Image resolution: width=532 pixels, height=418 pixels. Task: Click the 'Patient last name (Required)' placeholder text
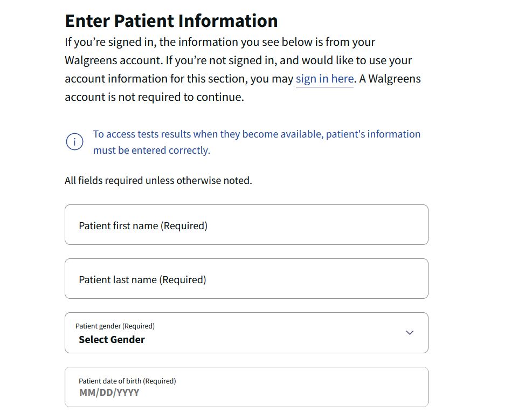[x=142, y=280]
